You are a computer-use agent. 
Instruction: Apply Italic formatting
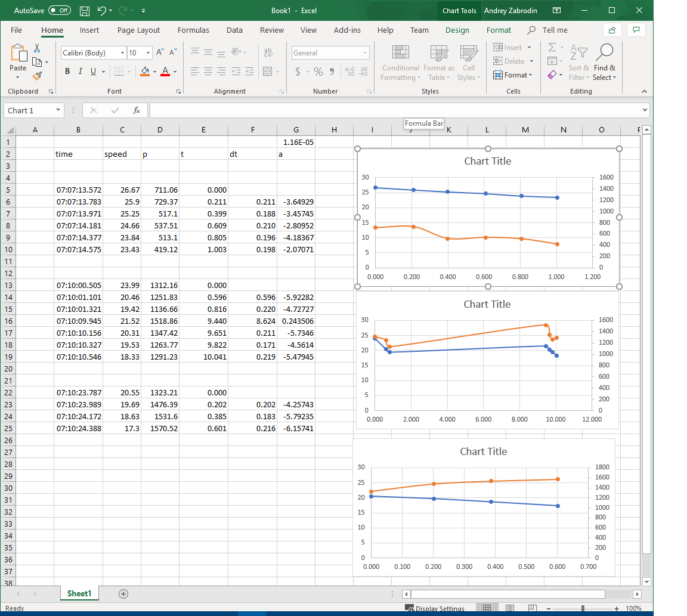pyautogui.click(x=80, y=72)
